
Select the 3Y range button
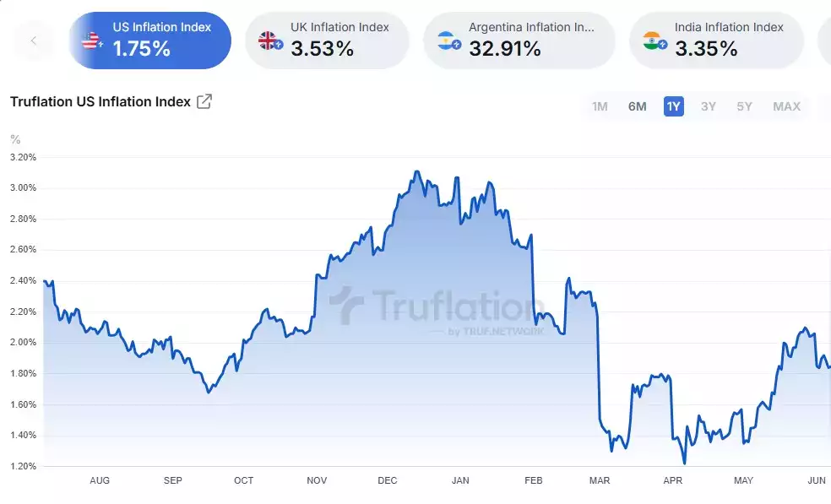709,106
